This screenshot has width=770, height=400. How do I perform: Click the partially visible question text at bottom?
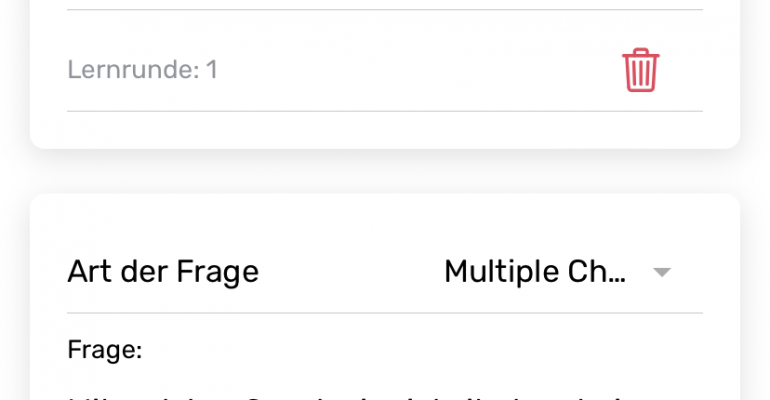click(x=344, y=396)
